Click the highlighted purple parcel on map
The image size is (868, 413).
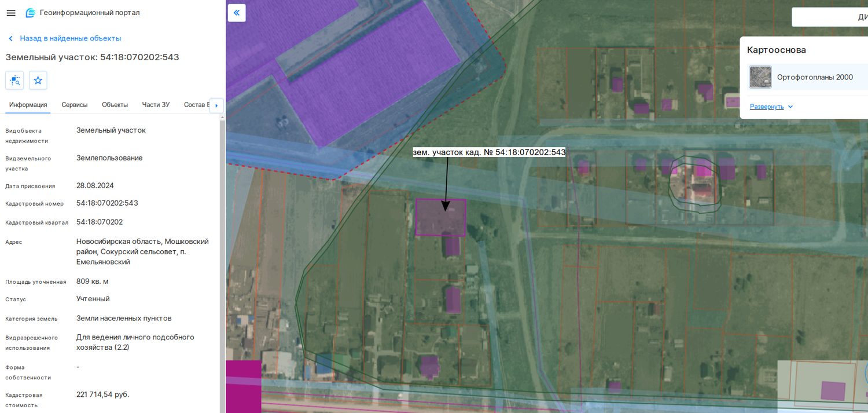(x=441, y=217)
